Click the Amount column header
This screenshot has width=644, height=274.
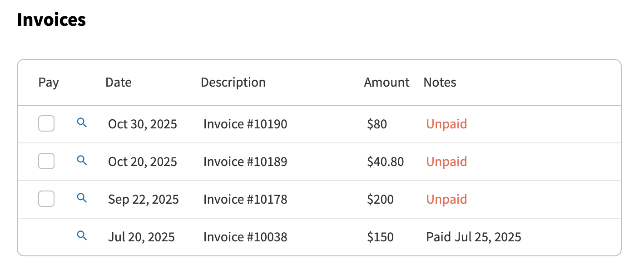click(386, 83)
